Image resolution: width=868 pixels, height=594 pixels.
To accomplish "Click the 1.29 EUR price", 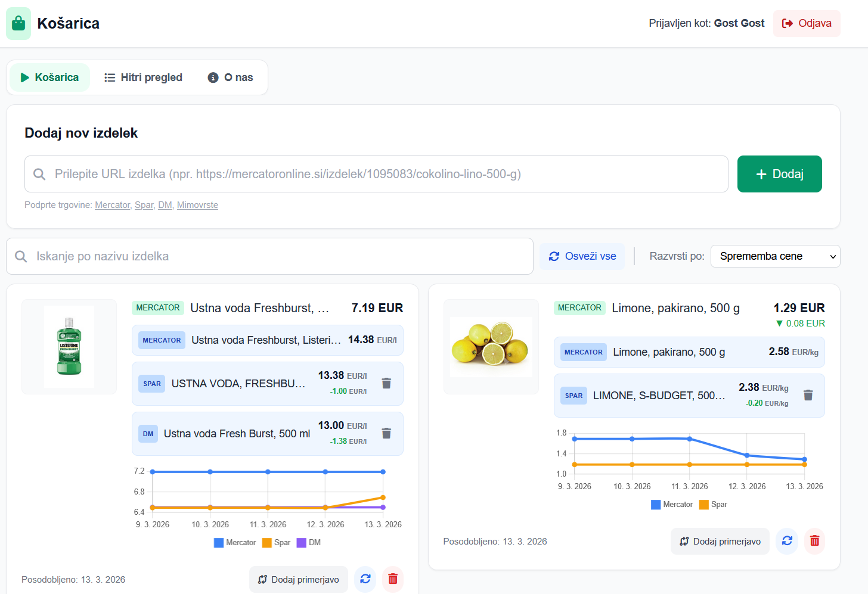I will coord(799,308).
